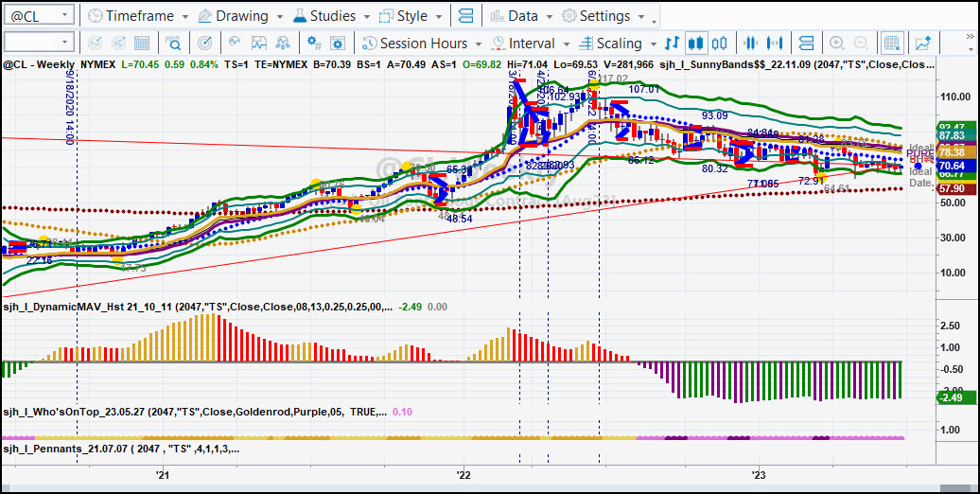
Task: Expand the empty second-row combo box
Action: (x=65, y=43)
